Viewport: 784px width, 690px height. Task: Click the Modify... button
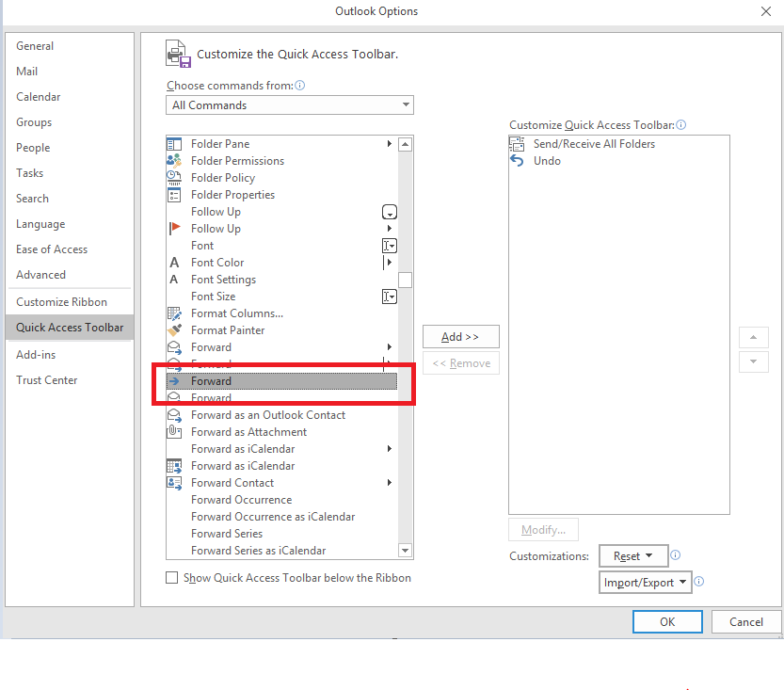543,529
